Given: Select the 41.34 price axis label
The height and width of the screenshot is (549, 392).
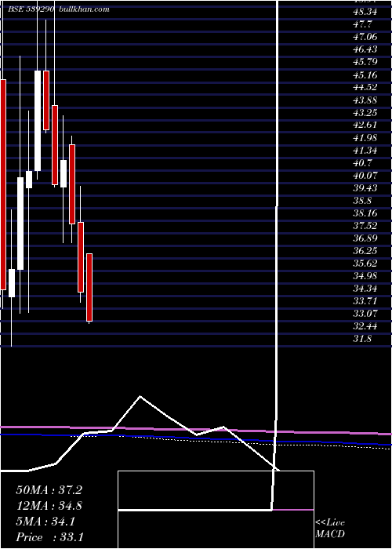Looking at the screenshot, I should (x=365, y=151).
